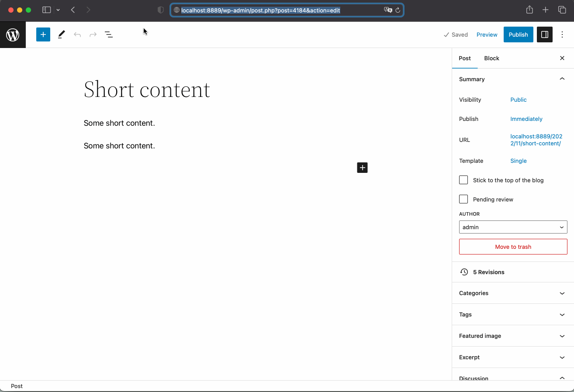Screen dimensions: 574x392
Task: Open the 5 Revisions history entry
Action: pos(488,272)
